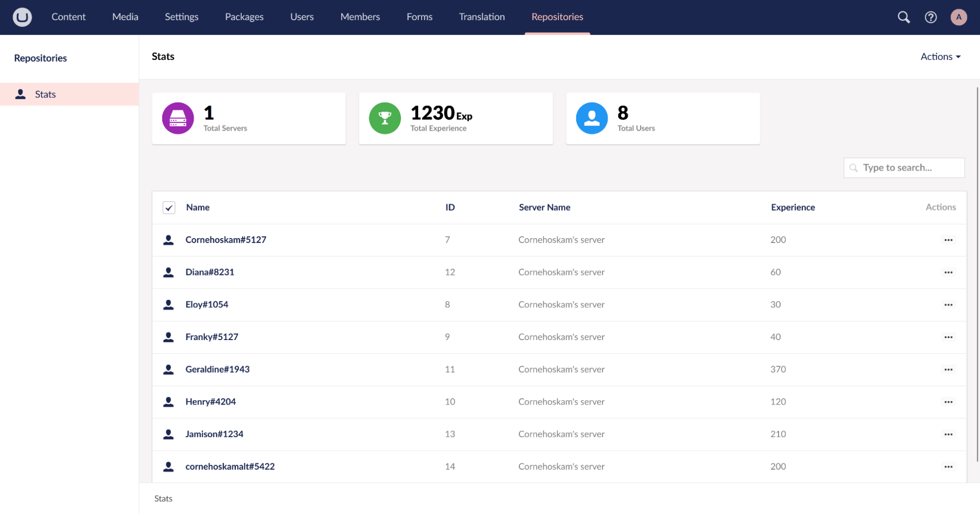Screen dimensions: 980x514
Task: Open row actions ellipsis for Jamison#1234
Action: click(948, 434)
